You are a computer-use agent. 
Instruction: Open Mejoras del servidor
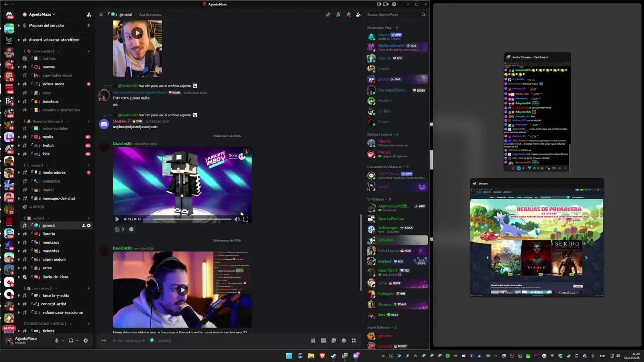click(55, 25)
